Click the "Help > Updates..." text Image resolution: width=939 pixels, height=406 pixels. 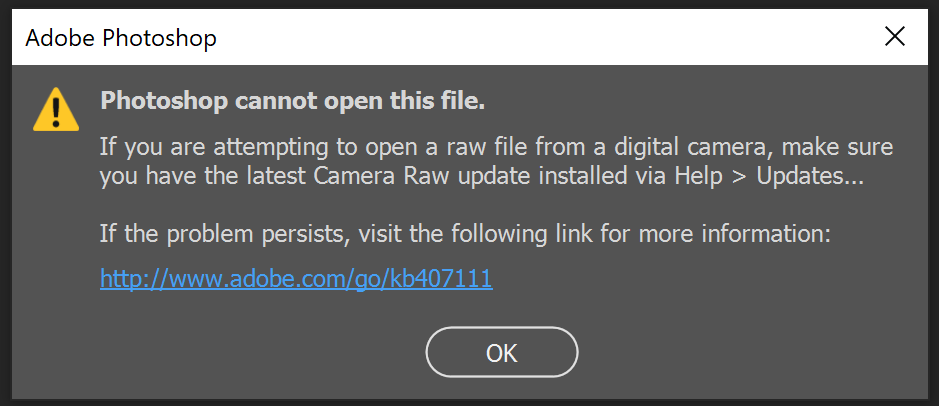coord(761,177)
